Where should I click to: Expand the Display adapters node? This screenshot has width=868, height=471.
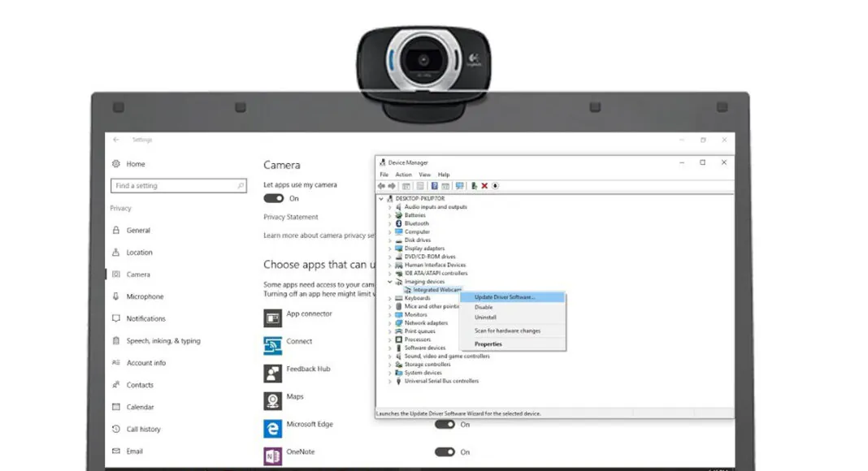pyautogui.click(x=390, y=248)
